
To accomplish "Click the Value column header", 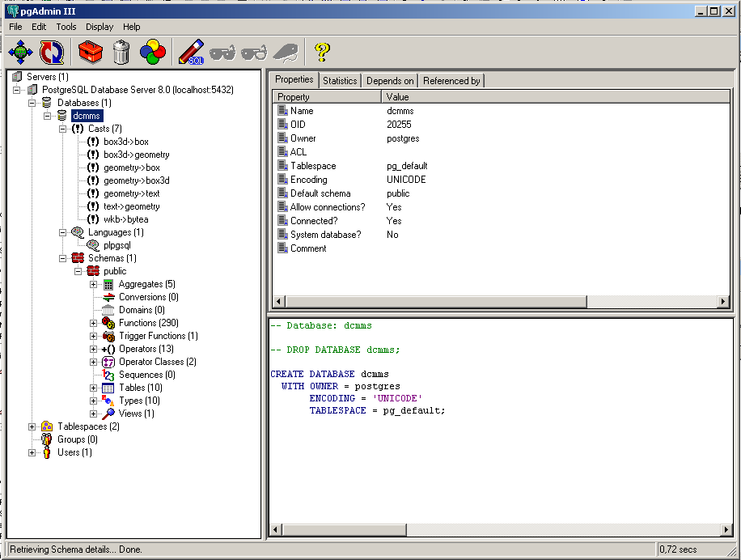I will click(555, 97).
